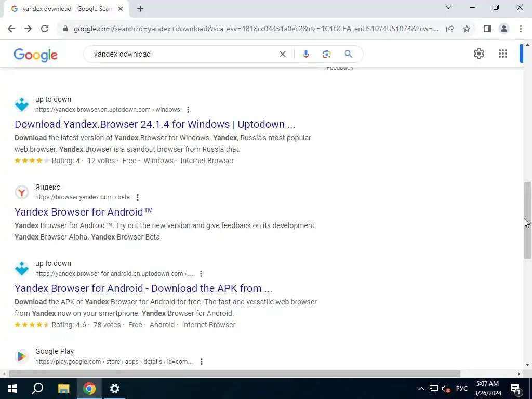
Task: Open more options for uptodown Android result
Action: [201, 274]
